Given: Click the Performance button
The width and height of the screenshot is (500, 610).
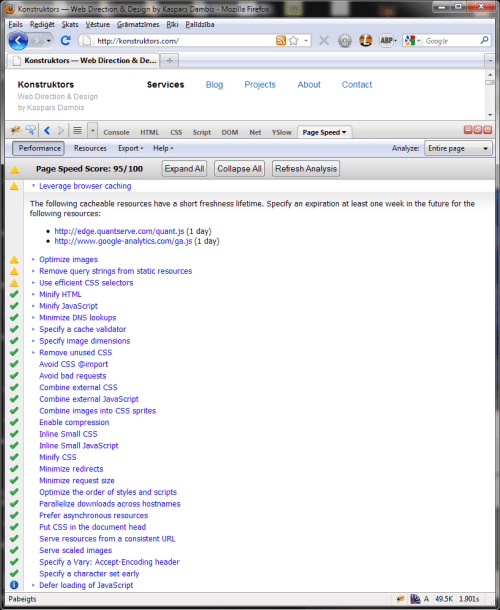Looking at the screenshot, I should point(39,148).
